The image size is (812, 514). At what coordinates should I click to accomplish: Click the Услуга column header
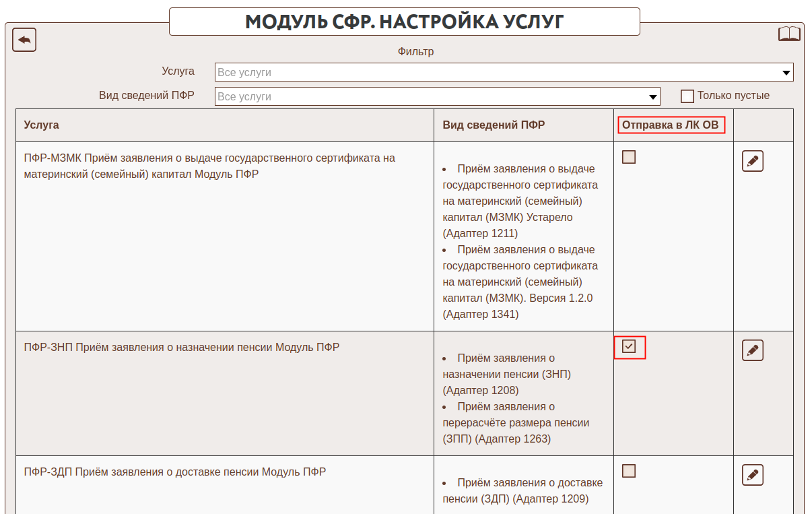(42, 125)
